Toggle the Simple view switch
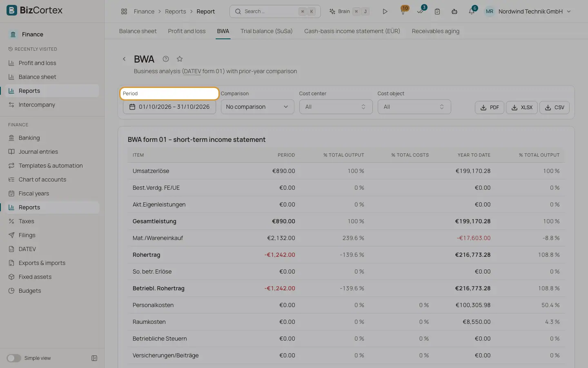Image resolution: width=588 pixels, height=368 pixels. coord(14,358)
